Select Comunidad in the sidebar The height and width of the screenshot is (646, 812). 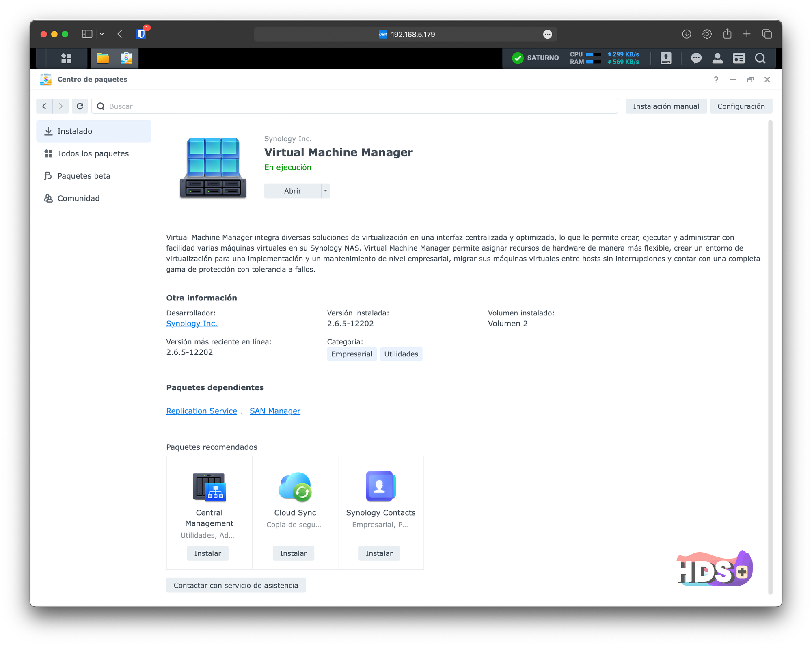[x=94, y=198]
